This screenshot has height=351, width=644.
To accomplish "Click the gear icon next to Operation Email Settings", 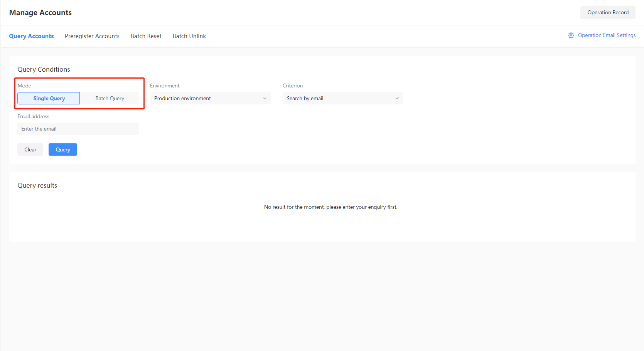I will (x=571, y=35).
